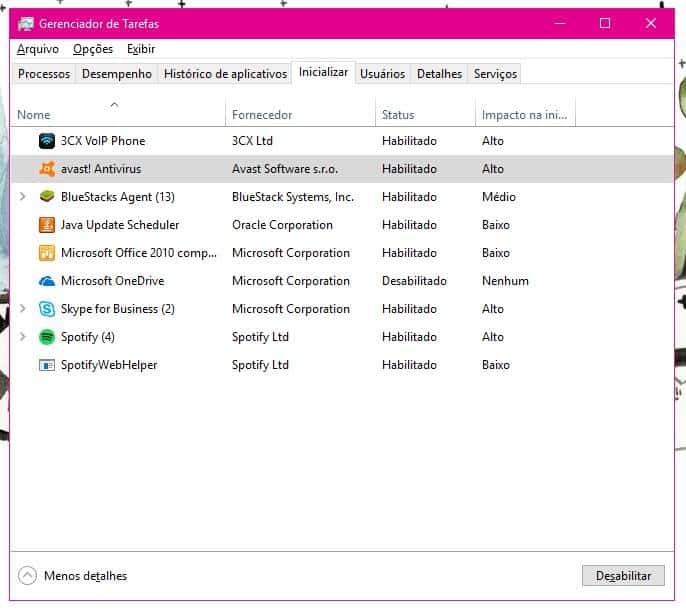Click the SpotifyWebHelper icon

click(47, 365)
